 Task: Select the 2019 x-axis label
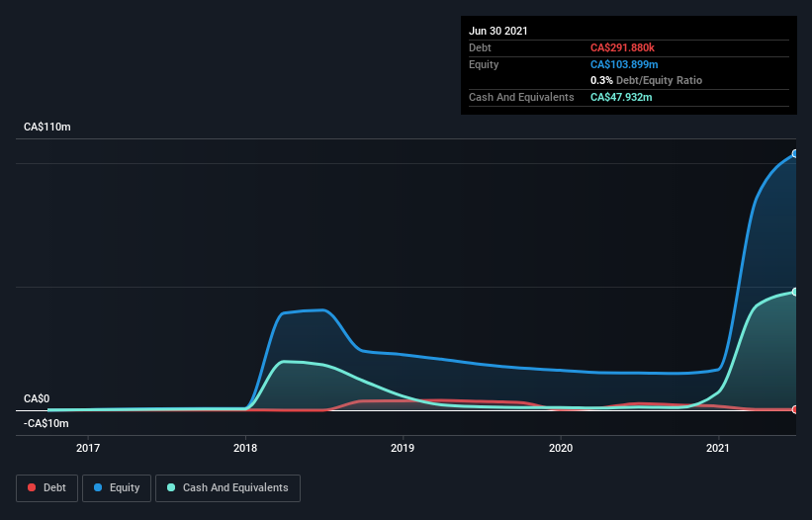pyautogui.click(x=403, y=448)
